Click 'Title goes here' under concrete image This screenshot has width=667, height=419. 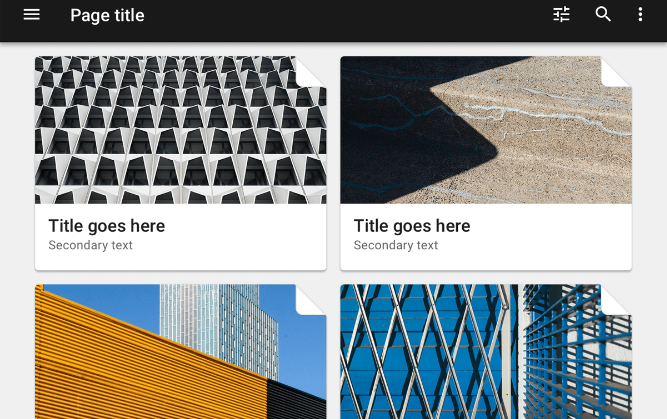tap(412, 226)
